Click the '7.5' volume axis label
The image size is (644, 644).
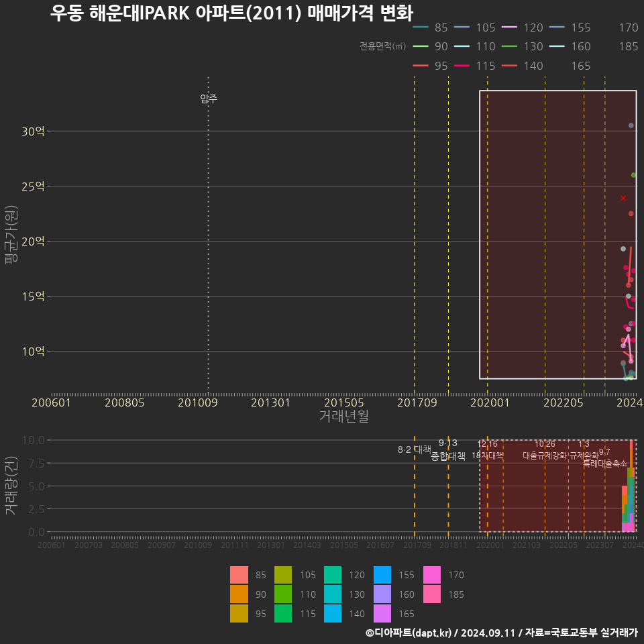(36, 464)
